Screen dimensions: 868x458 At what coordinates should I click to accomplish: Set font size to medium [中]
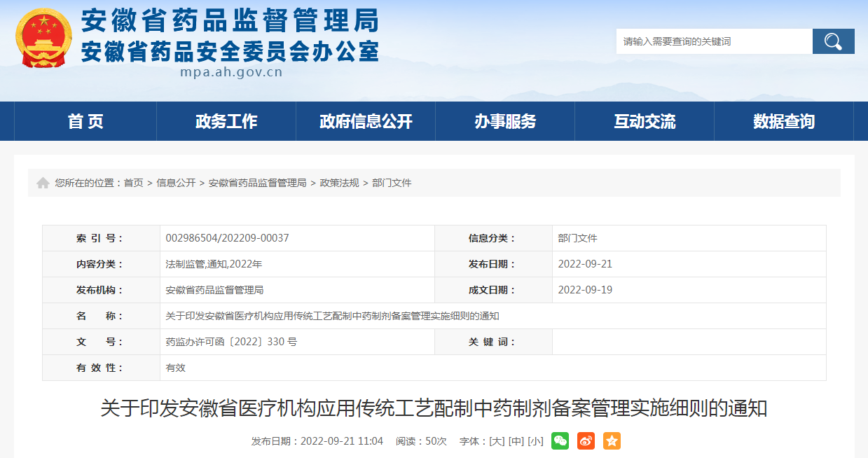pos(516,441)
